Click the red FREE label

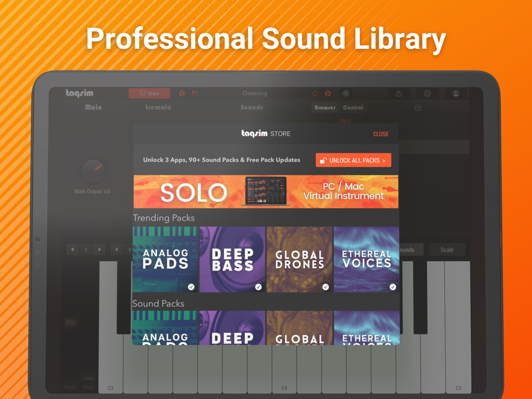point(345,121)
